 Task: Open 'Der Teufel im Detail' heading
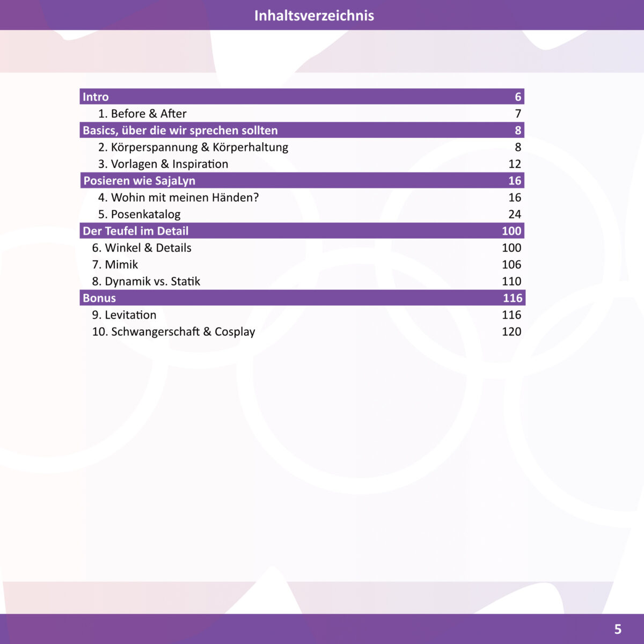[x=302, y=231]
